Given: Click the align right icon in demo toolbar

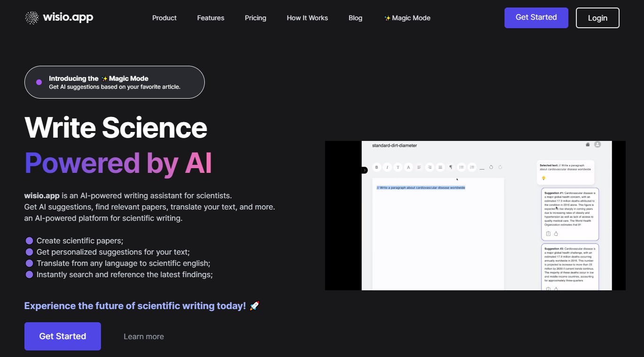Looking at the screenshot, I should pos(429,167).
